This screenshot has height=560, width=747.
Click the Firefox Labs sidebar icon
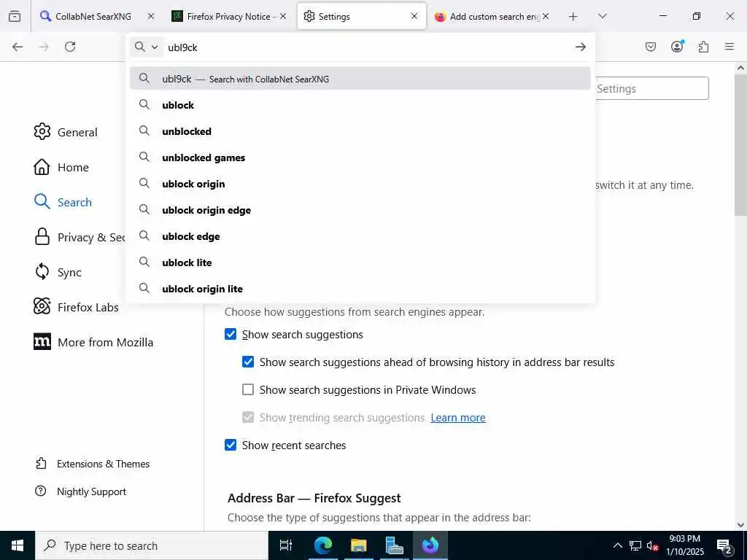(x=42, y=306)
